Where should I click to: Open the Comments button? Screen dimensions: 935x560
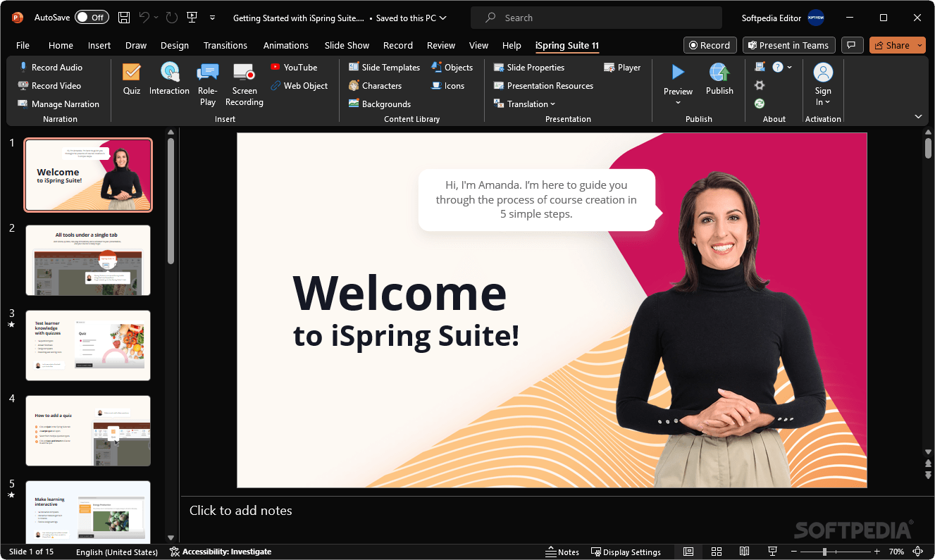[853, 45]
